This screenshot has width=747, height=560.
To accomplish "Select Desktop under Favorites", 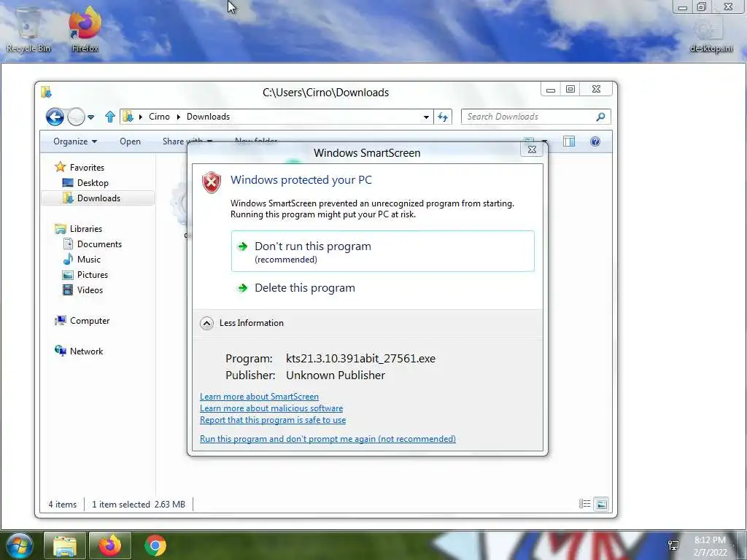I will click(x=93, y=183).
